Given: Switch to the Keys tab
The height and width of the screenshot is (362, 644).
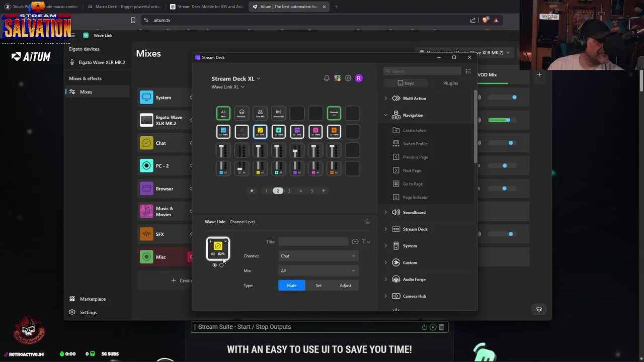Looking at the screenshot, I should [x=406, y=83].
